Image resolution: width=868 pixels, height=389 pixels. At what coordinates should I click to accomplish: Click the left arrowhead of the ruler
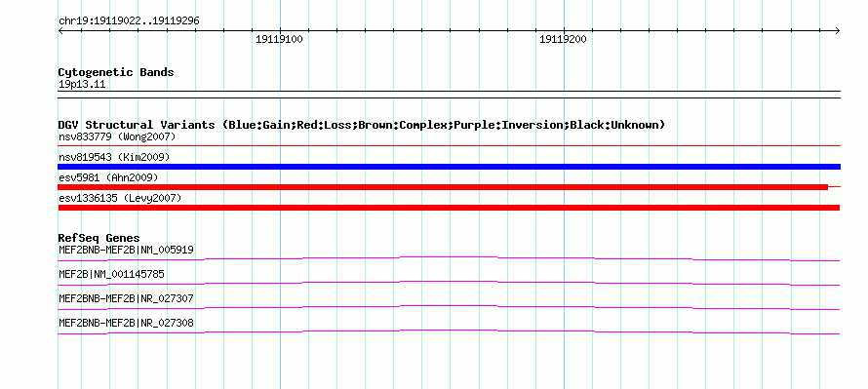(x=60, y=31)
